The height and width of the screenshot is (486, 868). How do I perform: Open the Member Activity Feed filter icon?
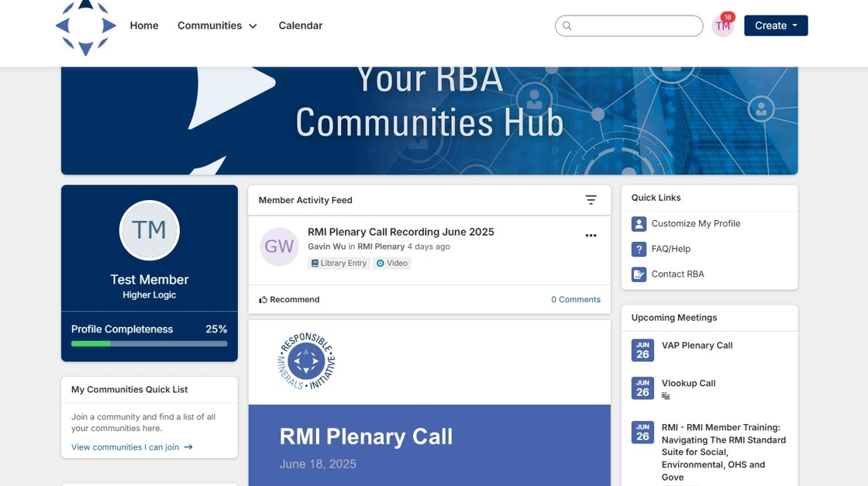tap(591, 200)
